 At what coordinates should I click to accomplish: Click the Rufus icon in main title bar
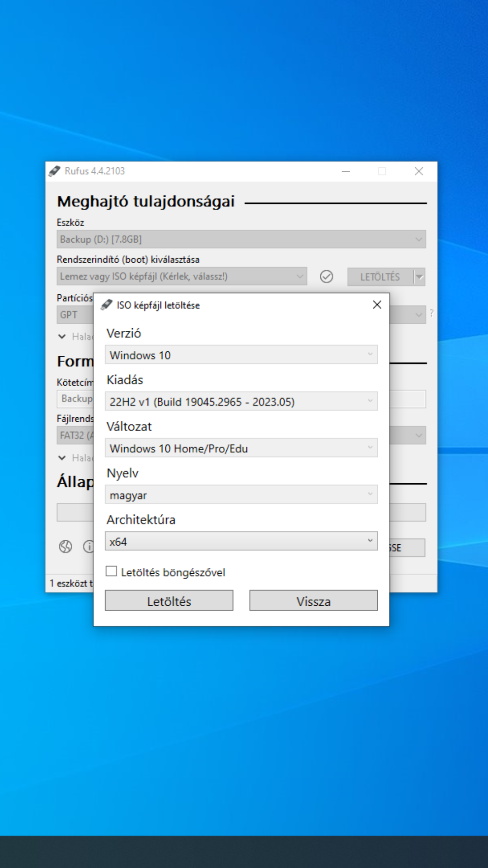pos(55,171)
